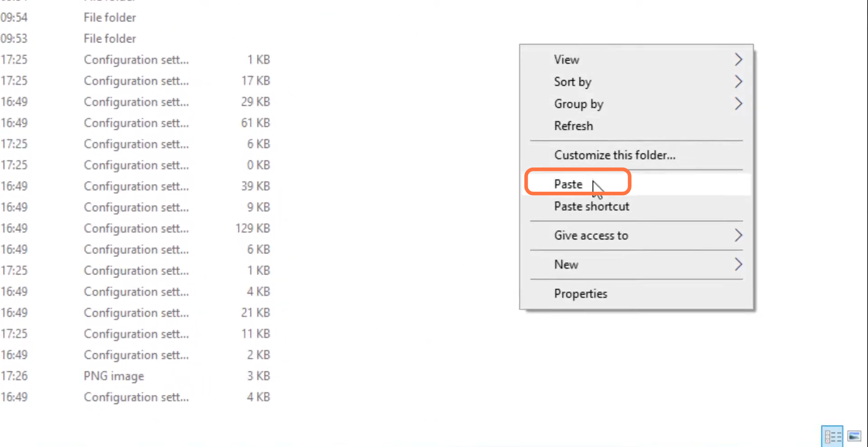Select the 0 KB configuration settings file
This screenshot has height=447, width=868.
point(136,165)
